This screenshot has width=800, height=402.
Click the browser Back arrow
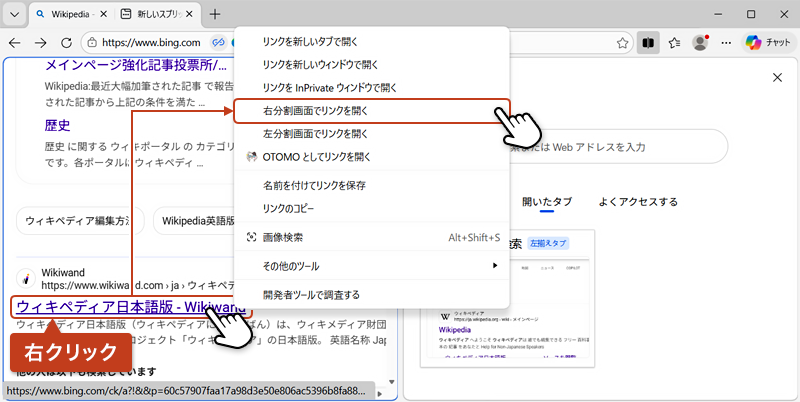pos(15,43)
